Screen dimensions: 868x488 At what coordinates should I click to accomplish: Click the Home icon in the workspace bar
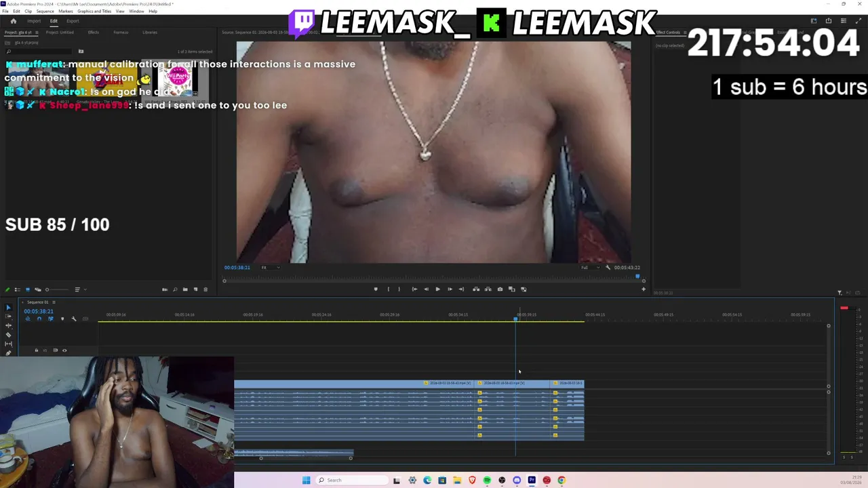13,21
